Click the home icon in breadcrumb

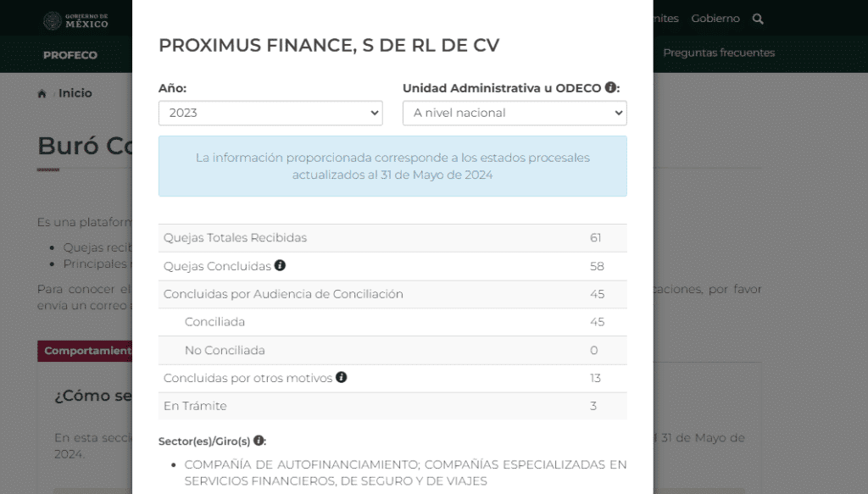point(42,94)
